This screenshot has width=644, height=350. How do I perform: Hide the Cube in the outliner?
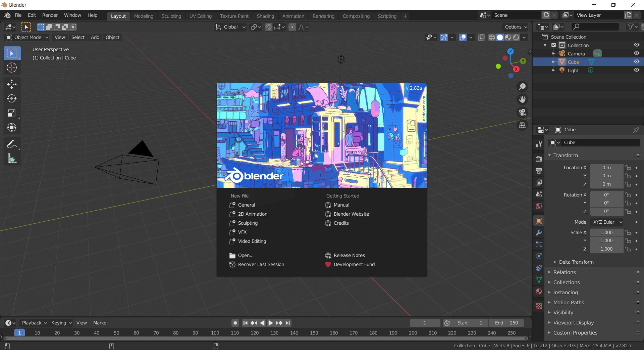click(637, 62)
